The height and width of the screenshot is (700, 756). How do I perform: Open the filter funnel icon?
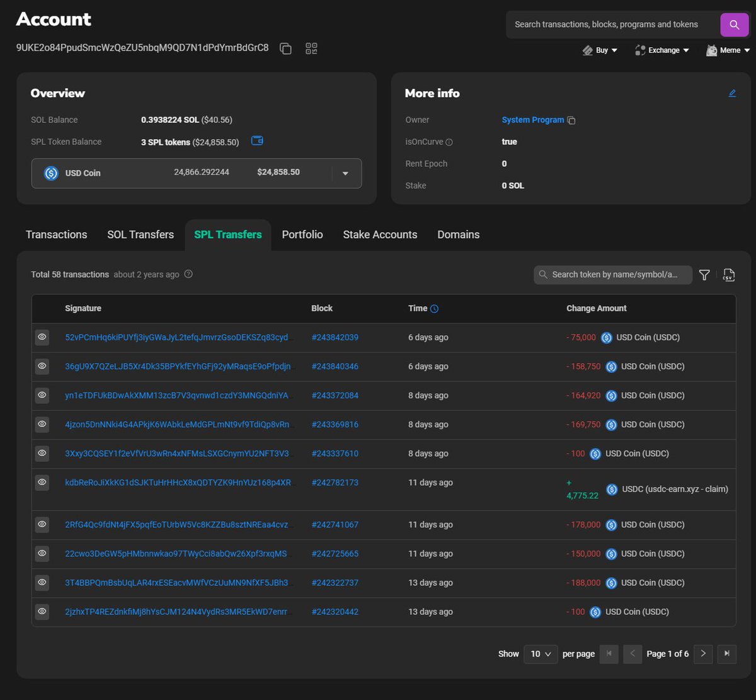point(704,275)
